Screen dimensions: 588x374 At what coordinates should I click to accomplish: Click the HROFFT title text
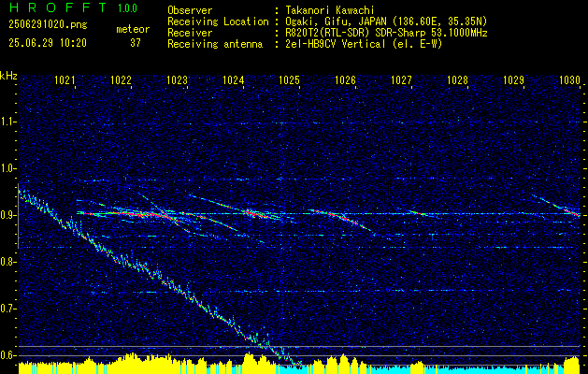click(57, 7)
